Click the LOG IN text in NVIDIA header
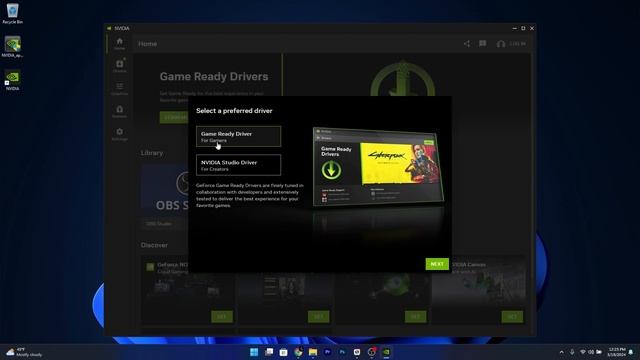This screenshot has height=360, width=640. coord(518,44)
